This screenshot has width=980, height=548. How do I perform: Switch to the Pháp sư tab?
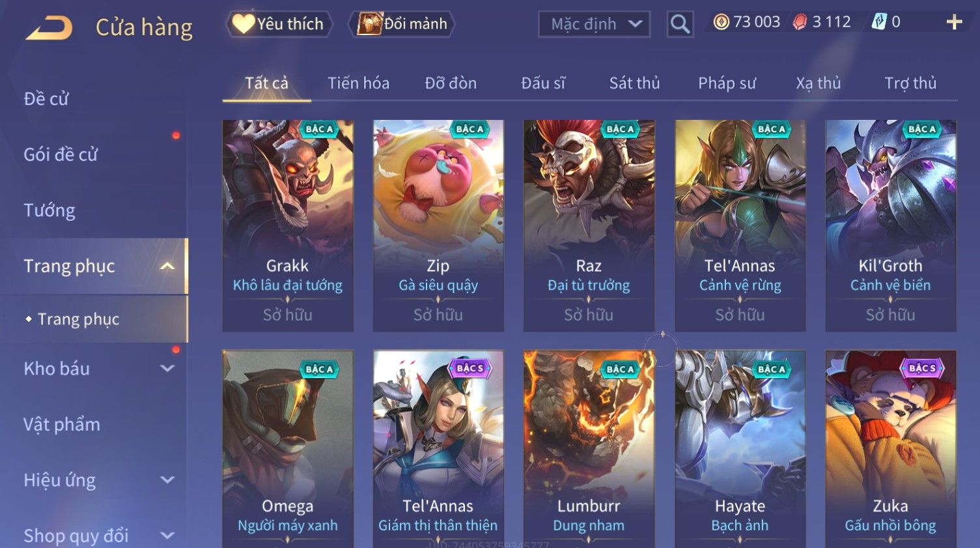point(727,83)
